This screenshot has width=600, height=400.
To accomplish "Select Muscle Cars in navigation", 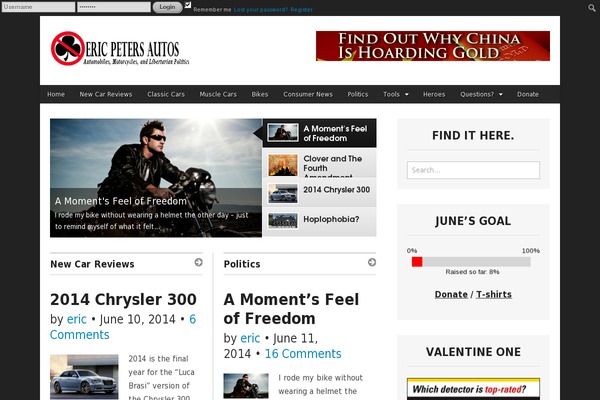I will tap(218, 94).
